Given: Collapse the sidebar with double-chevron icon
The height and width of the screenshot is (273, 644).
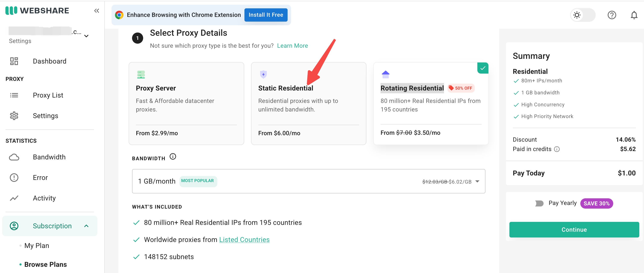Looking at the screenshot, I should 97,10.
